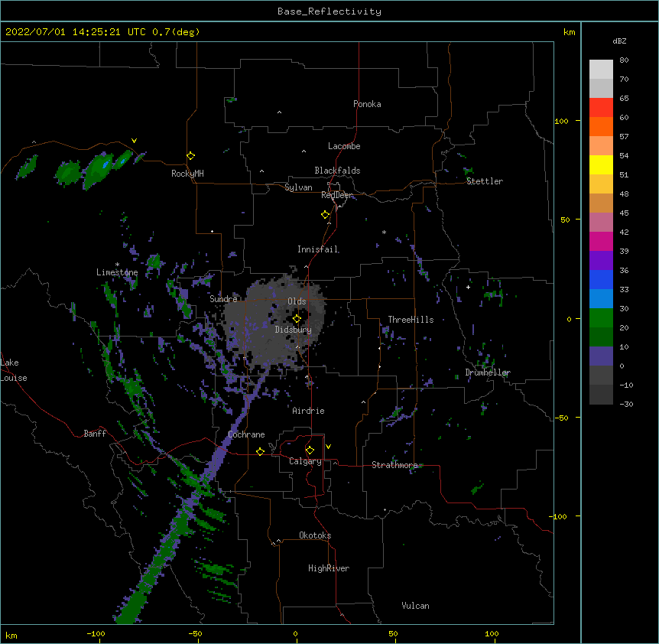The height and width of the screenshot is (644, 659).
Task: Click the yellow marker near RockyMH
Action: [x=190, y=156]
